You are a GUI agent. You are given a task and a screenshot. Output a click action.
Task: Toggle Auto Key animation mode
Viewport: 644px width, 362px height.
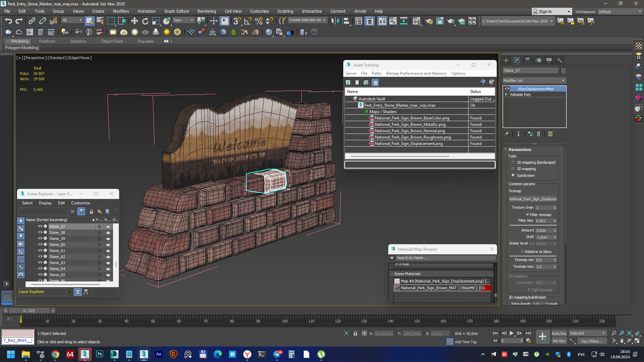[x=559, y=333]
